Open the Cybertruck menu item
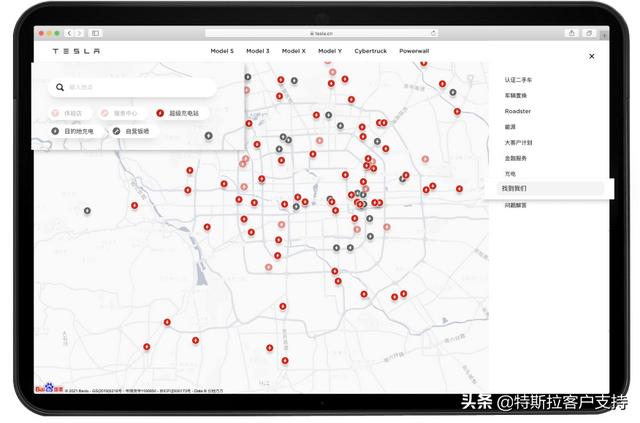The height and width of the screenshot is (423, 640). (371, 51)
